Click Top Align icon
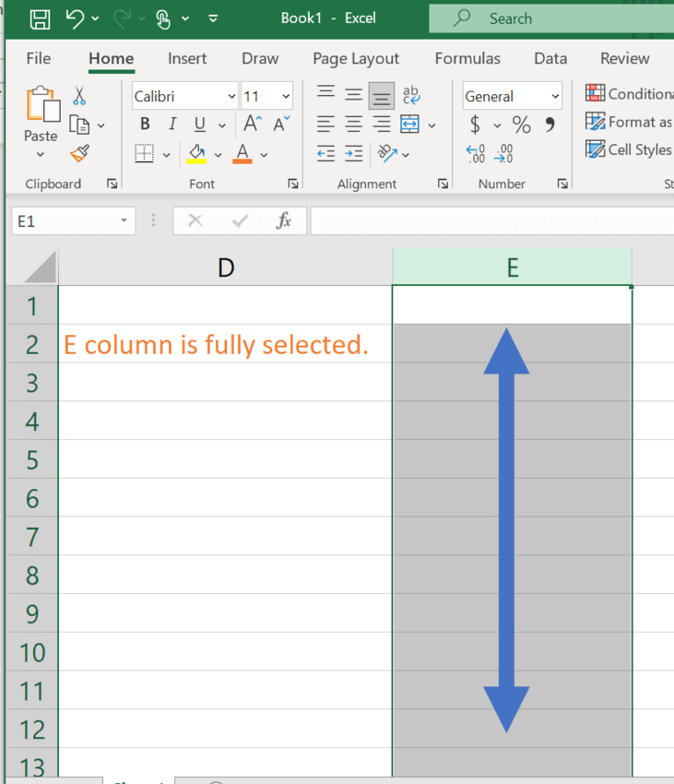Viewport: 674px width, 784px height. (326, 93)
